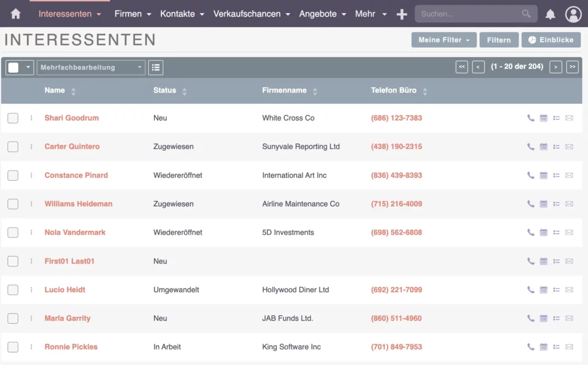This screenshot has width=588, height=365.
Task: Schedule a meeting for Marla Garrity
Action: tap(543, 318)
